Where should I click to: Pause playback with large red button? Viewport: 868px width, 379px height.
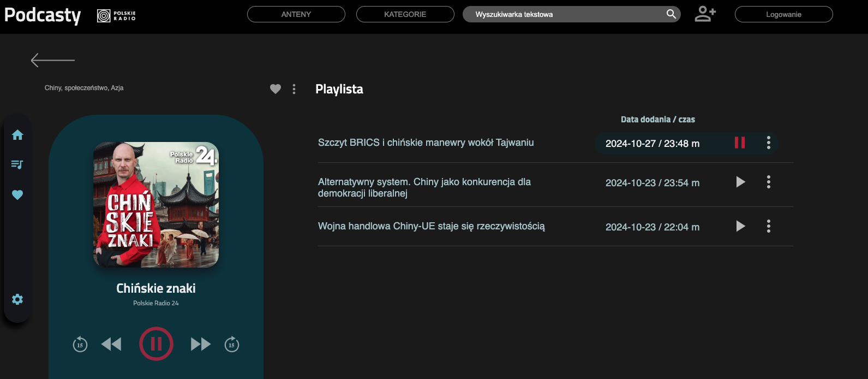click(156, 344)
